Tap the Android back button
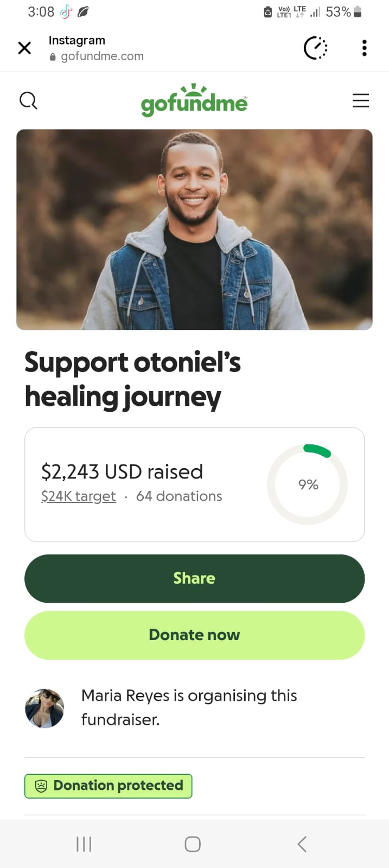The image size is (389, 868). [x=302, y=844]
